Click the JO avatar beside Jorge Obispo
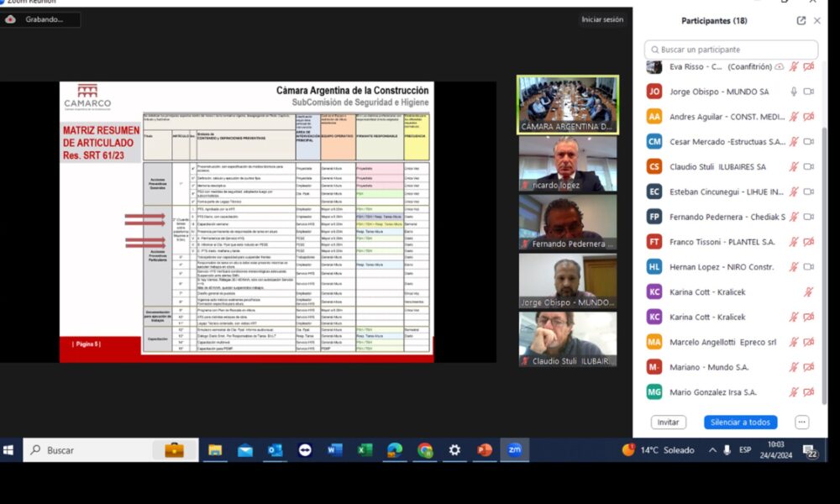 pos(654,92)
